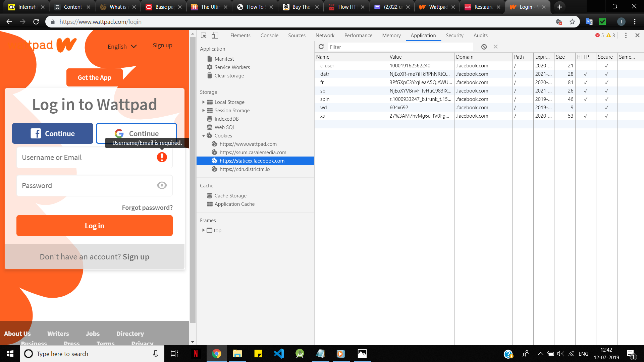The image size is (644, 362).
Task: Click the Facebook Continue button
Action: pos(52,133)
